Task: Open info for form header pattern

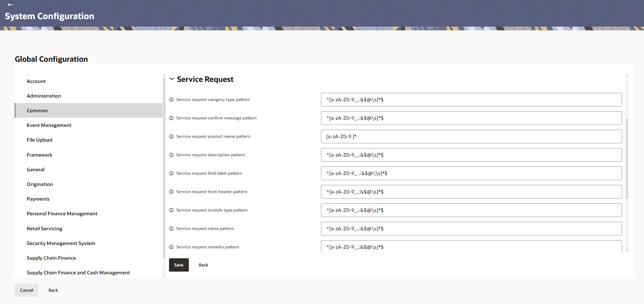Action: click(171, 192)
